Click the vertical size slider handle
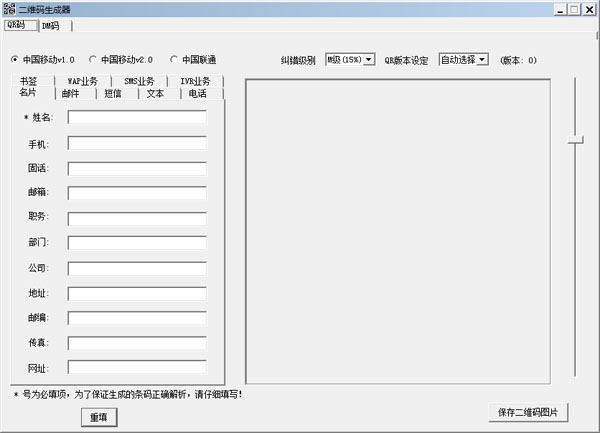600x433 pixels. [576, 140]
